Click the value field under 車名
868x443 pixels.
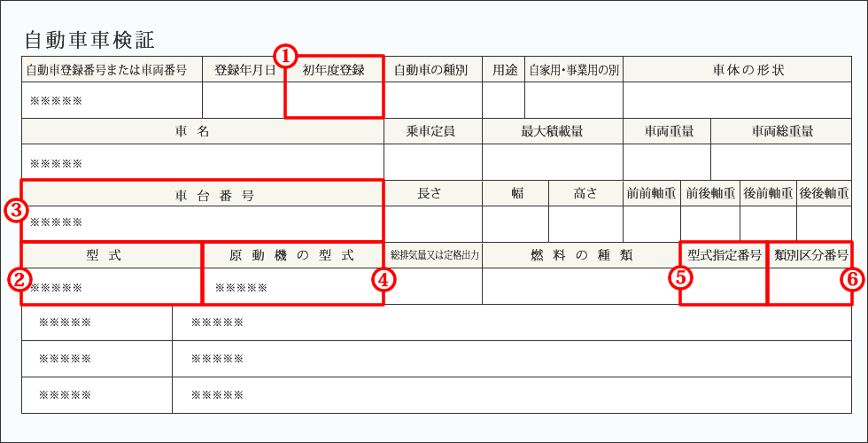coord(202,163)
